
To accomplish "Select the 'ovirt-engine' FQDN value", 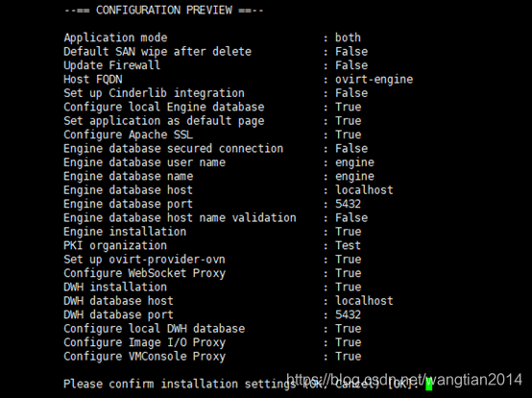I will 374,80.
